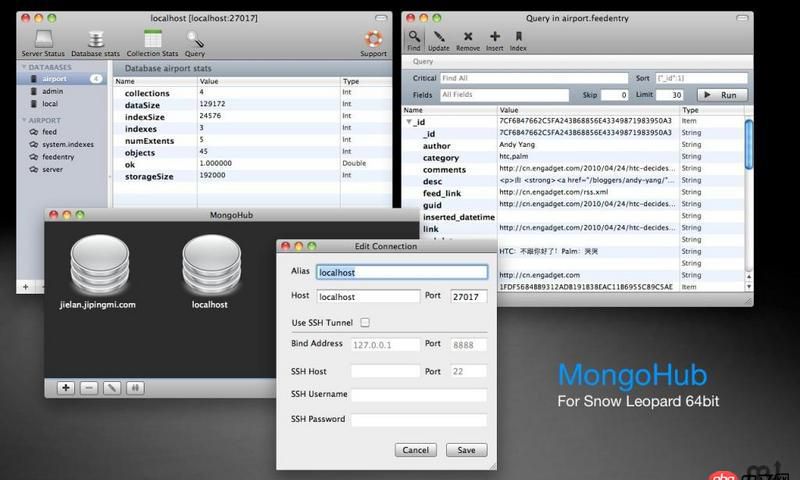This screenshot has height=480, width=800.
Task: Click the Skip input field
Action: tap(614, 95)
